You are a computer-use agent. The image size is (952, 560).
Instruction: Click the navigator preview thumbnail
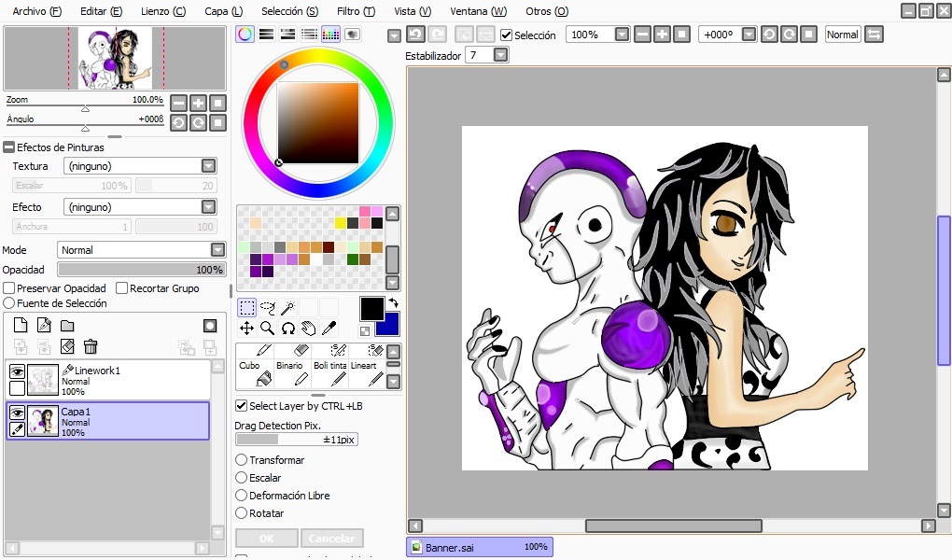(x=114, y=58)
